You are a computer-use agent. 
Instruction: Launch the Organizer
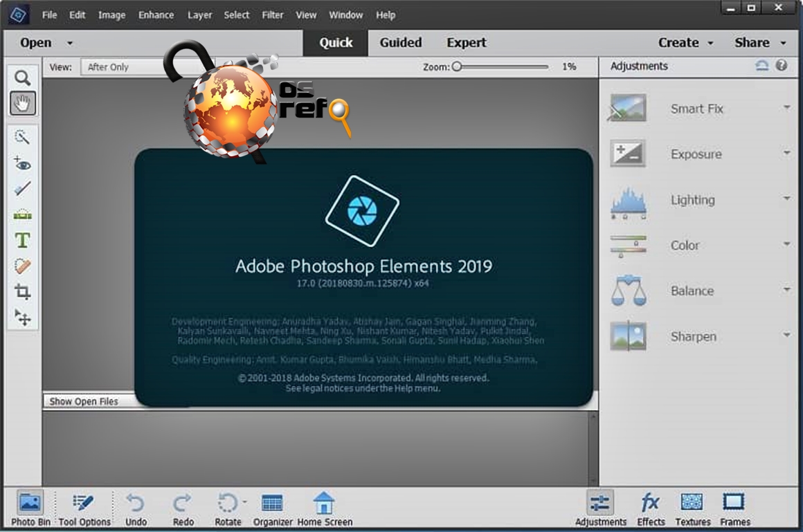273,508
